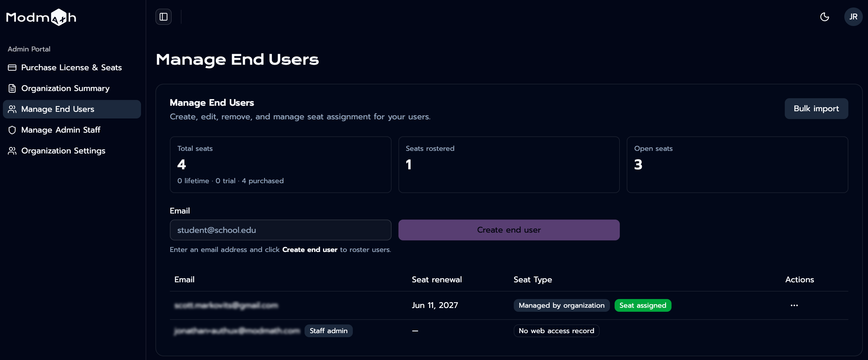This screenshot has height=360, width=868.
Task: Click the Bulk import button
Action: point(816,109)
